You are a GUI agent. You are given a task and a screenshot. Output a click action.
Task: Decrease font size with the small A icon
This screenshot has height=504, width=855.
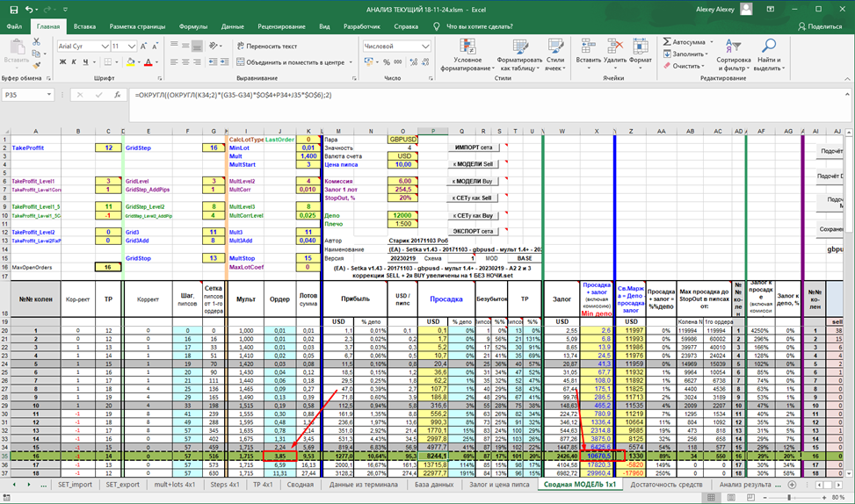(156, 47)
